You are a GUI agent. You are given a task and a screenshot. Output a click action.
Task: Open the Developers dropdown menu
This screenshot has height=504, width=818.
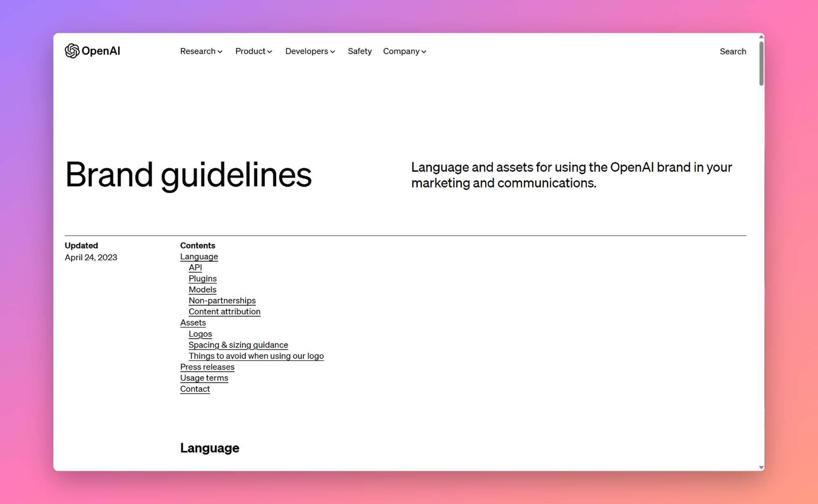(x=310, y=51)
